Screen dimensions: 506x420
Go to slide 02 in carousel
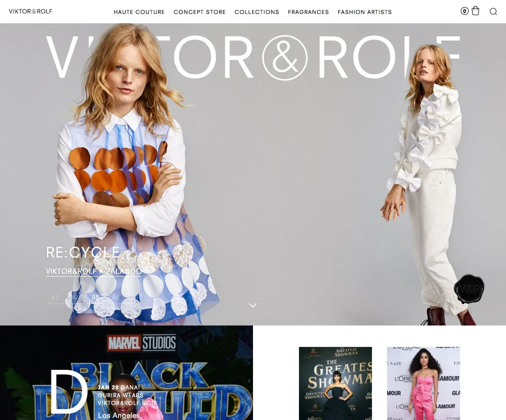[75, 297]
